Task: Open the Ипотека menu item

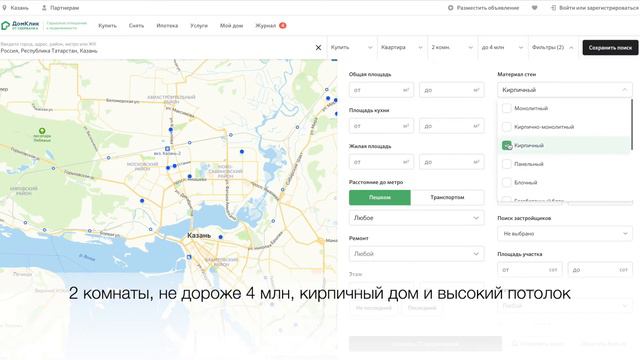Action: [167, 26]
